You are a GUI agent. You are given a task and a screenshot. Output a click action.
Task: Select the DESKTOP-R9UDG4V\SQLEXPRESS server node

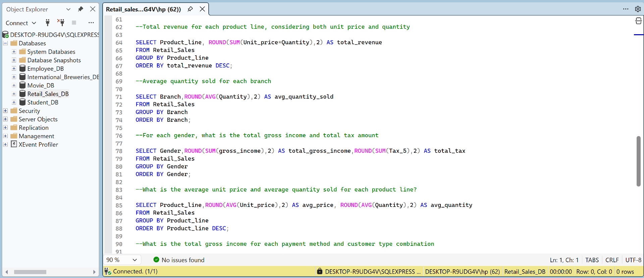(54, 35)
